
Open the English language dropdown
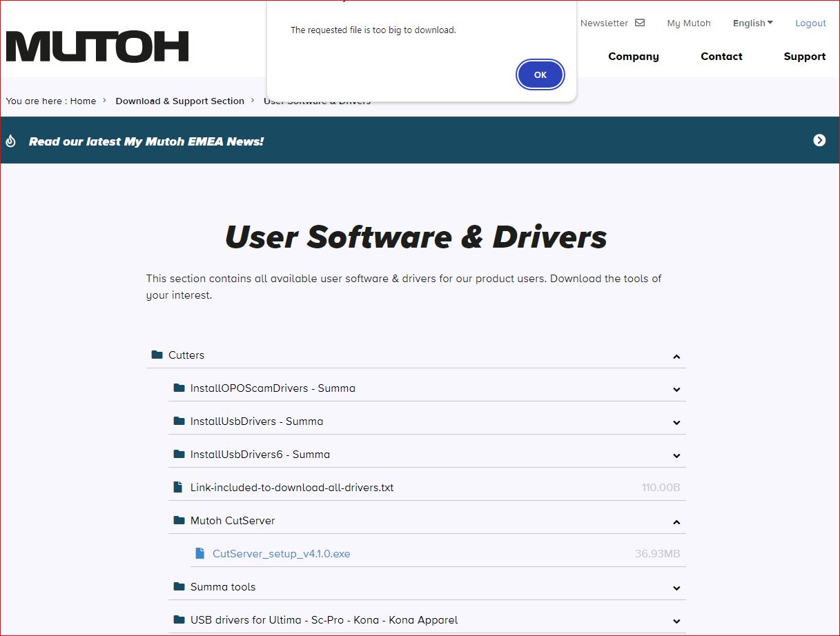(x=753, y=23)
